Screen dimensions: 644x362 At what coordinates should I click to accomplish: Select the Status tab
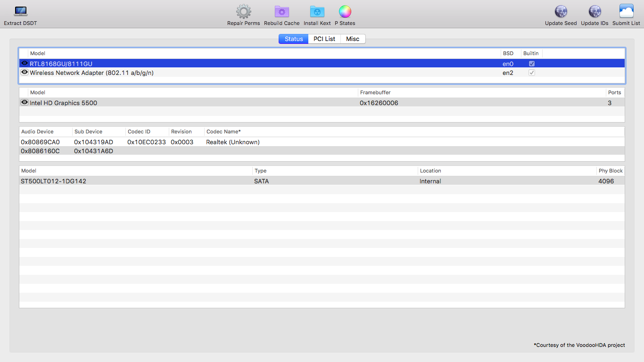tap(293, 39)
